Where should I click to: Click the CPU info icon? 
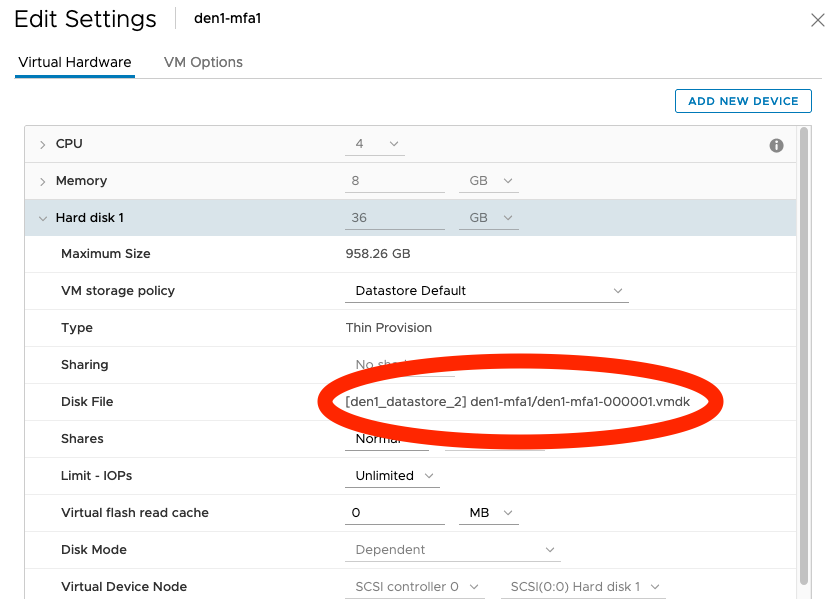(x=776, y=145)
